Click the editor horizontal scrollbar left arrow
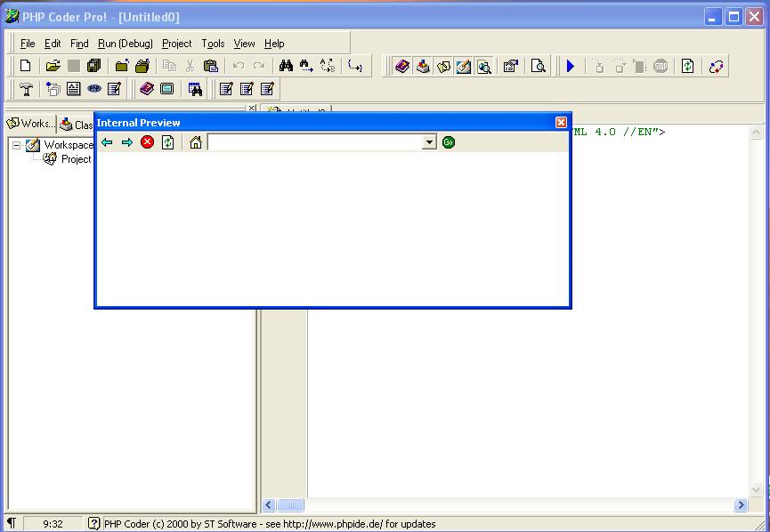This screenshot has width=770, height=532. (269, 505)
